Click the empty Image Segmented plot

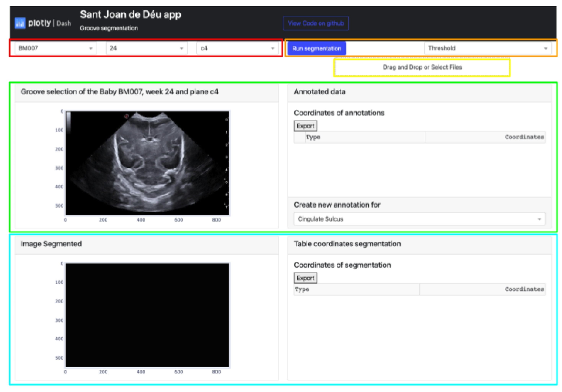click(147, 316)
